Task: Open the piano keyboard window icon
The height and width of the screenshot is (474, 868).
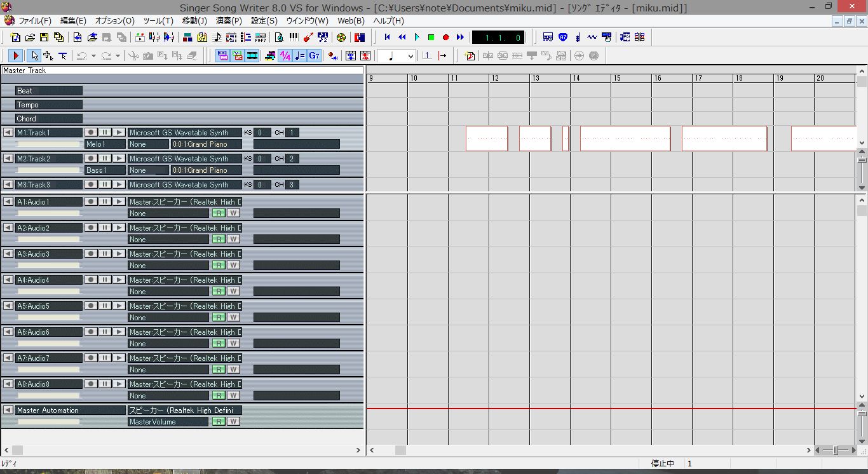Action: [x=294, y=37]
